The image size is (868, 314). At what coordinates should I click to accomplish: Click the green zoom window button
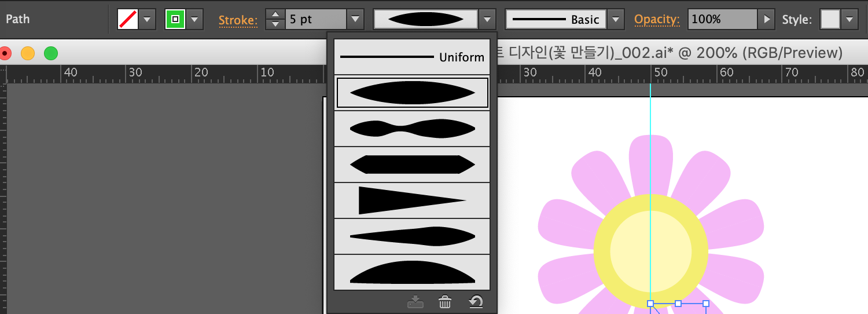[51, 54]
